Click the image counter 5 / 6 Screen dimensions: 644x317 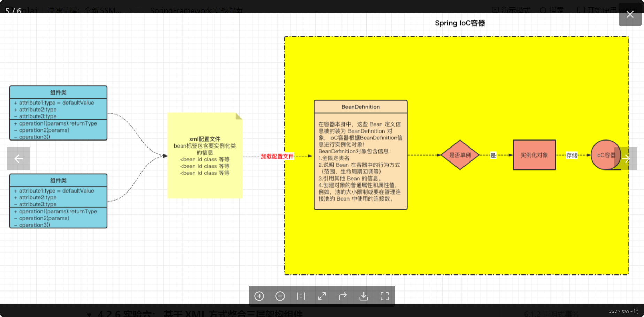tap(13, 11)
